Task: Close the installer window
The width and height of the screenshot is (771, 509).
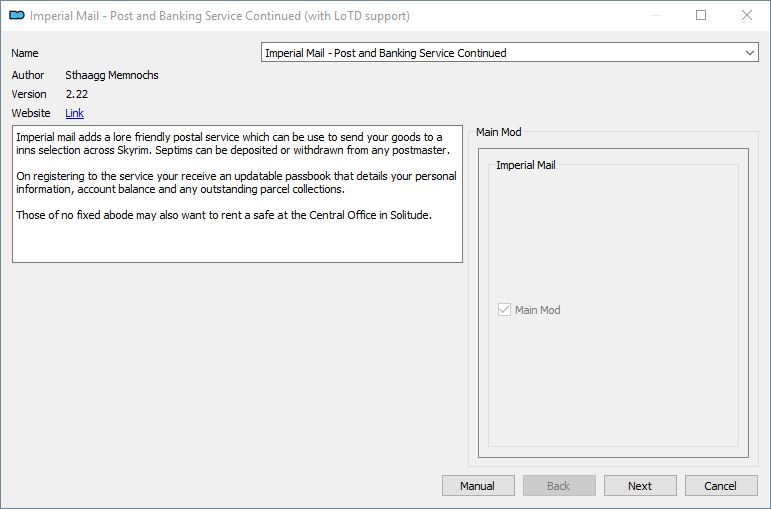Action: coord(747,15)
